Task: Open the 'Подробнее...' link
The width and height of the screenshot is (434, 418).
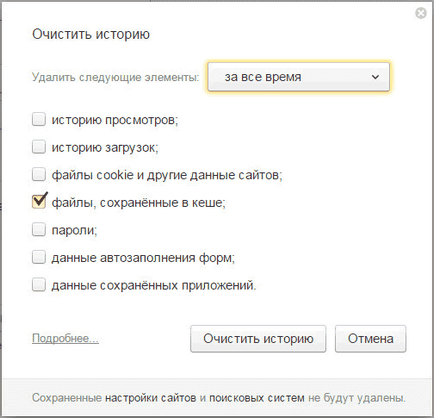Action: point(65,338)
